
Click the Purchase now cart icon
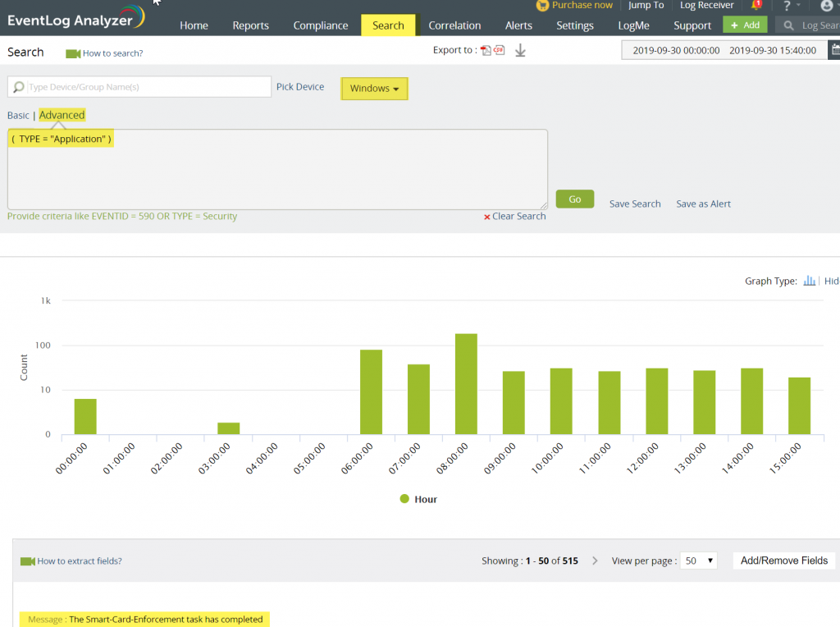pos(543,6)
